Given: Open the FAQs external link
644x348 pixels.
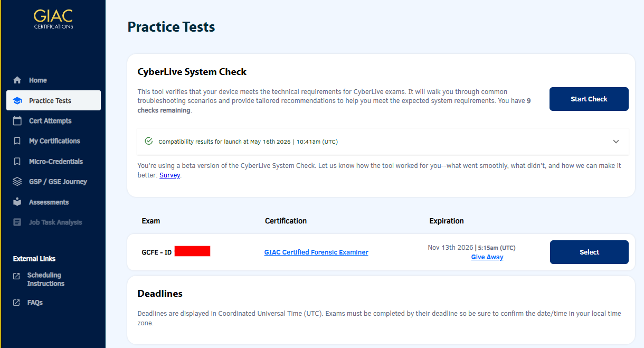Looking at the screenshot, I should [35, 303].
